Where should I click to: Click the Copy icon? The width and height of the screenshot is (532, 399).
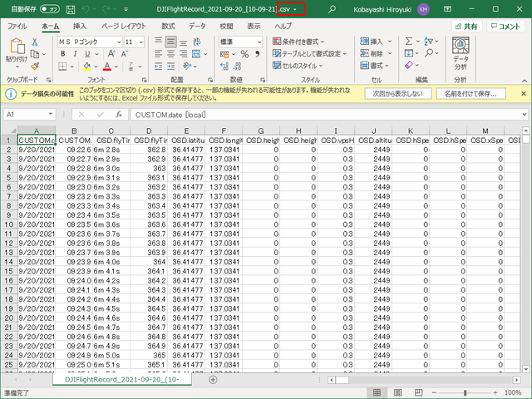point(35,54)
